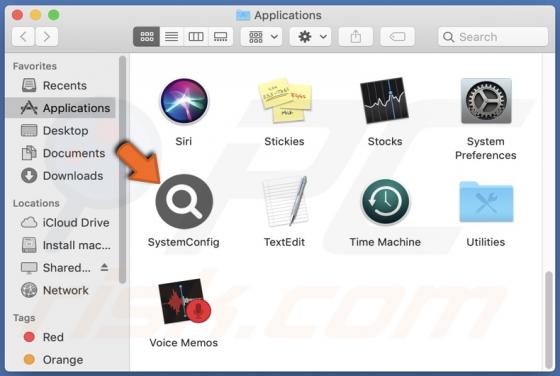
Task: Open Recents in the sidebar
Action: [x=60, y=86]
